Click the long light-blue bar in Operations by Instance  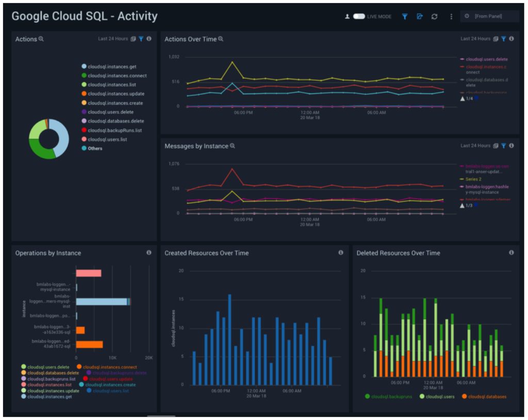pyautogui.click(x=102, y=302)
